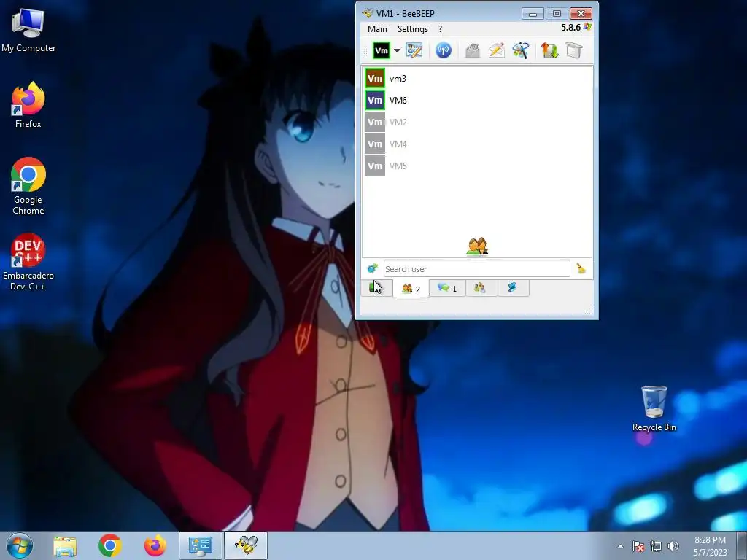Select offline user VM5
747x560 pixels.
[x=477, y=166]
